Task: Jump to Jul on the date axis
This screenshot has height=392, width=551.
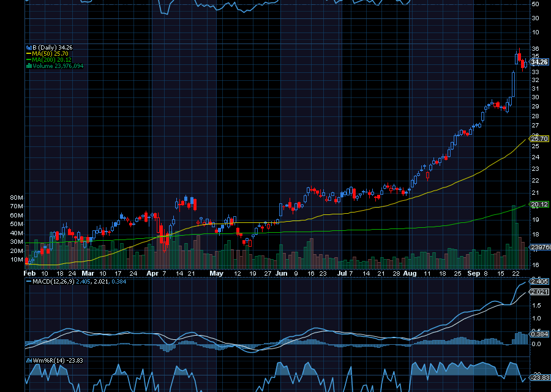Action: 342,274
